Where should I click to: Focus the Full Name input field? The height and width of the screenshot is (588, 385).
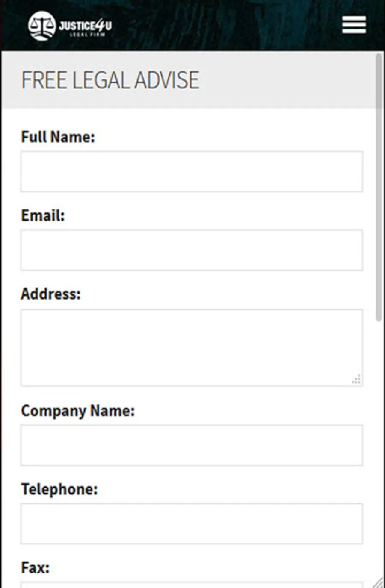(192, 171)
